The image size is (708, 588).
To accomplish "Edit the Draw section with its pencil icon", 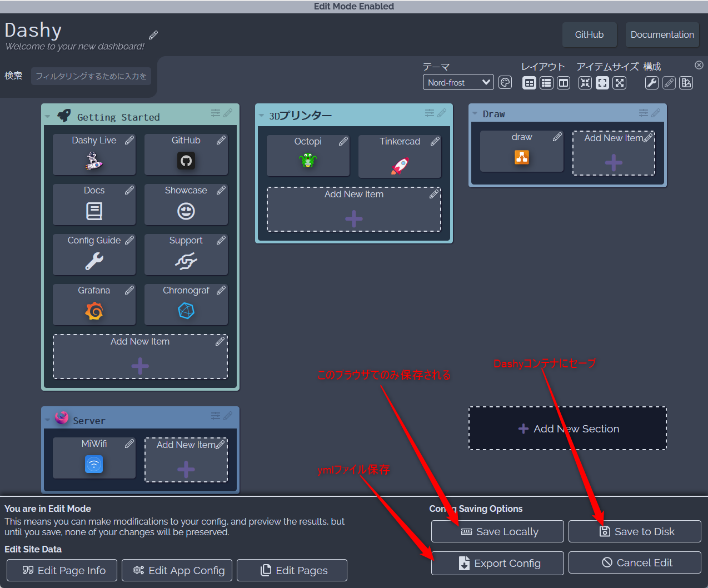I will click(656, 113).
